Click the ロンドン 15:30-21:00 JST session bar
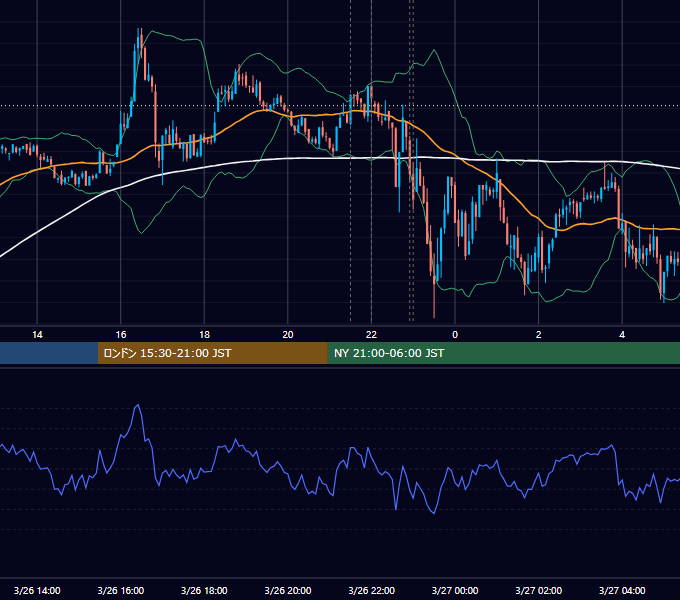 click(212, 353)
